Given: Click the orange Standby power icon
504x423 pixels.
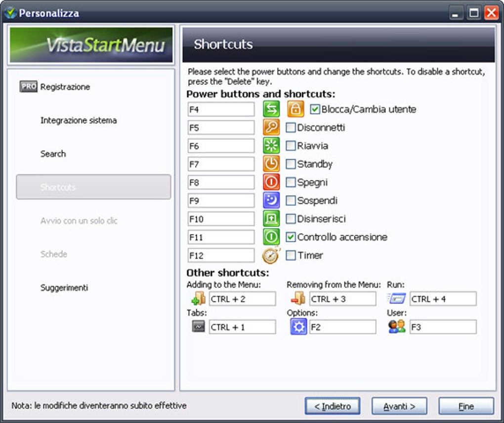Looking at the screenshot, I should pyautogui.click(x=271, y=164).
